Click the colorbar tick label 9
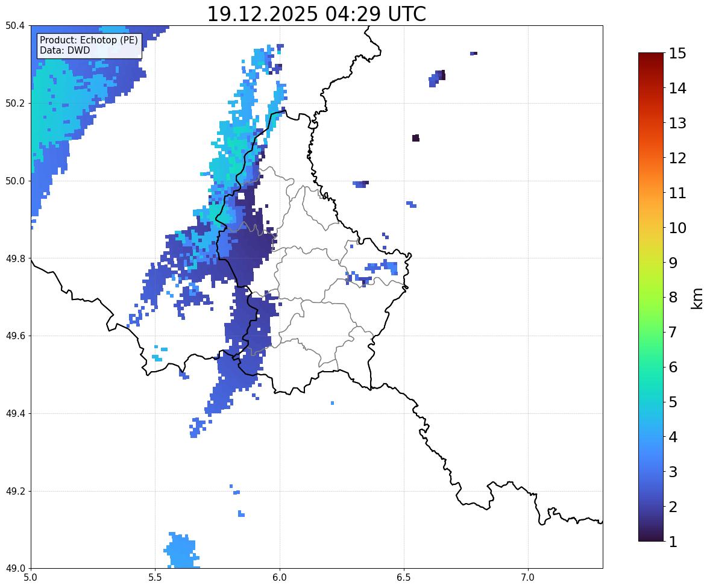Screen dimensions: 710x588 click(x=673, y=263)
